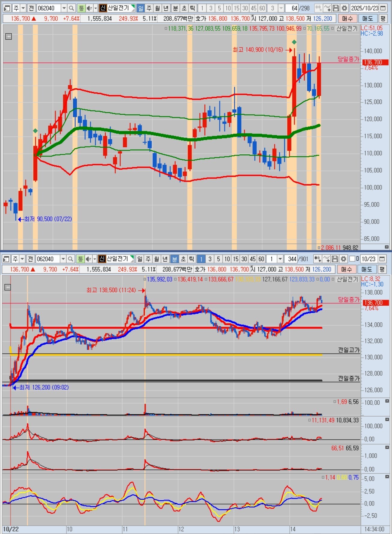Toggle the 신 indicator button in lower toolbar

102,259
